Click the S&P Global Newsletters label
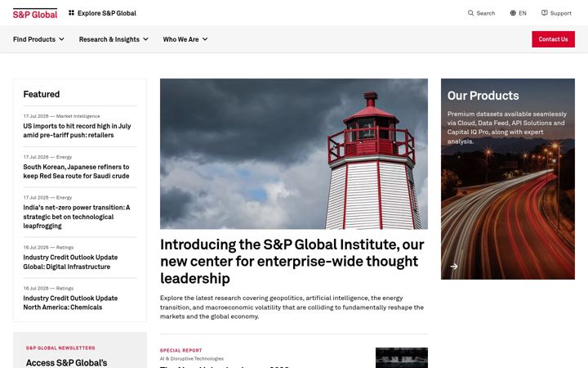 (x=60, y=348)
